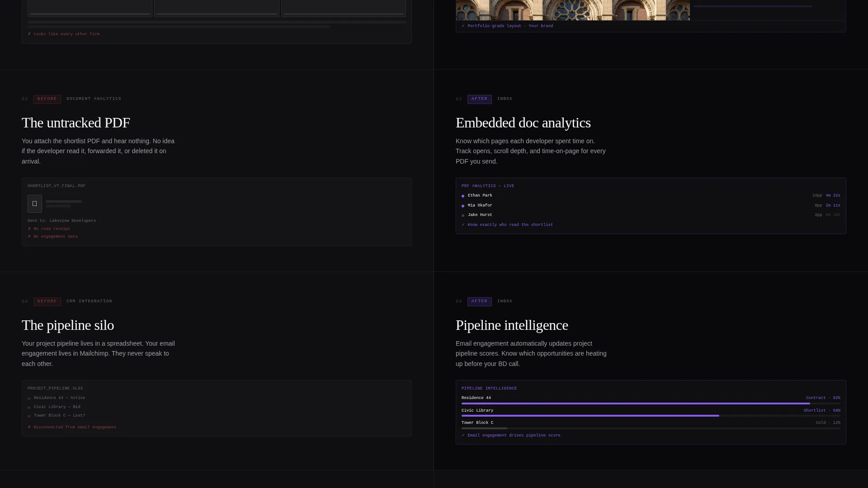The width and height of the screenshot is (868, 488).
Task: Click the Residence 44 progress bar
Action: coord(651,404)
